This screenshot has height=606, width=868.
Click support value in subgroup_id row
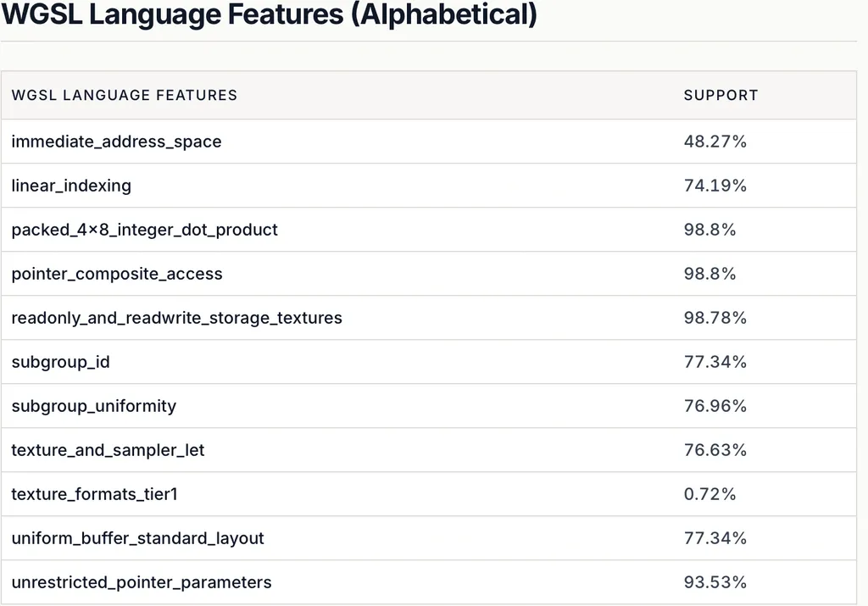click(x=715, y=362)
